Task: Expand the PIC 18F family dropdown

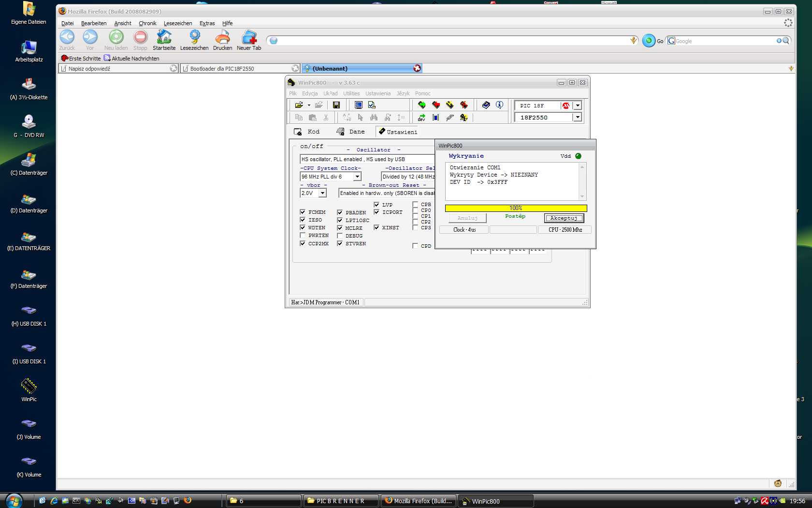Action: tap(578, 105)
